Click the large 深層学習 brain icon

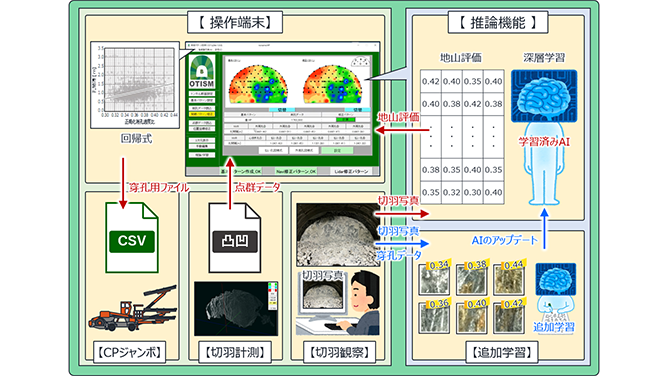544,96
